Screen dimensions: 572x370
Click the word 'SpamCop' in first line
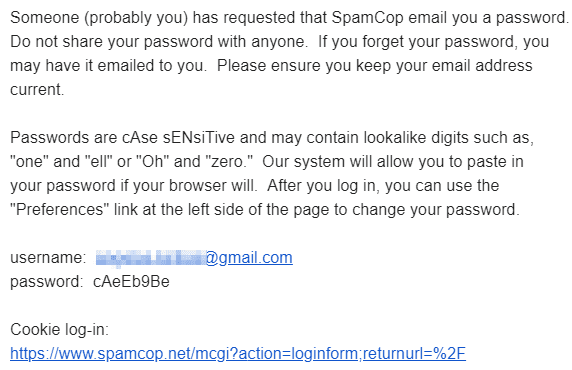click(367, 18)
